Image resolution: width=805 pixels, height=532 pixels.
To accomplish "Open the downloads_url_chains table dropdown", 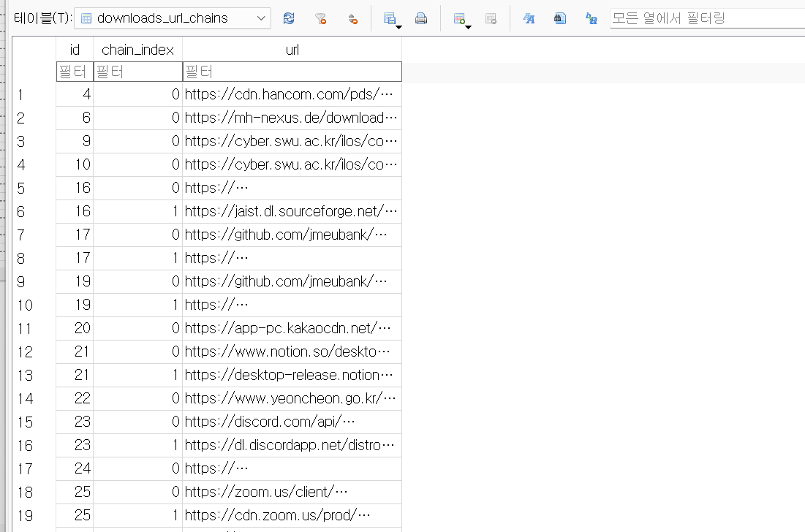I will [173, 18].
